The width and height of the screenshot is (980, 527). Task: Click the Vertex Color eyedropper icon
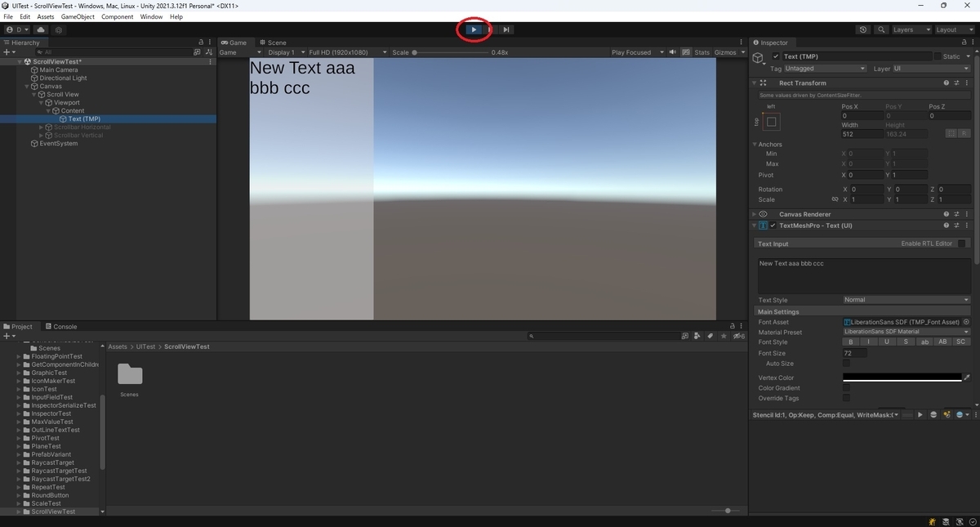tap(967, 377)
